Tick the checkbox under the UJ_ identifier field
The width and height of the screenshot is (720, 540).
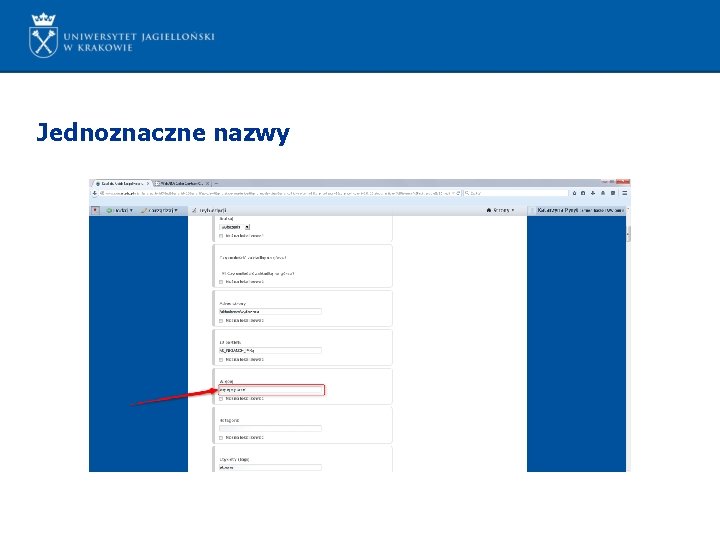(221, 360)
